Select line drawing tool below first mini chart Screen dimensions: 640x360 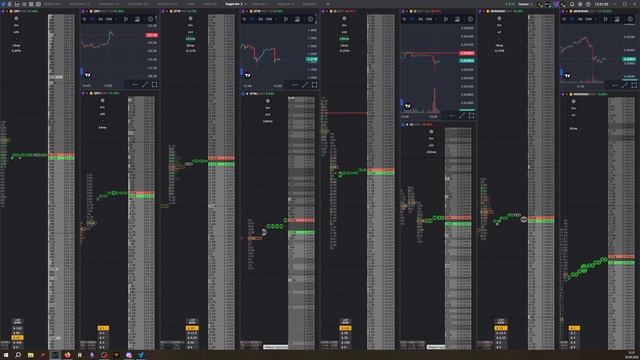point(145,84)
